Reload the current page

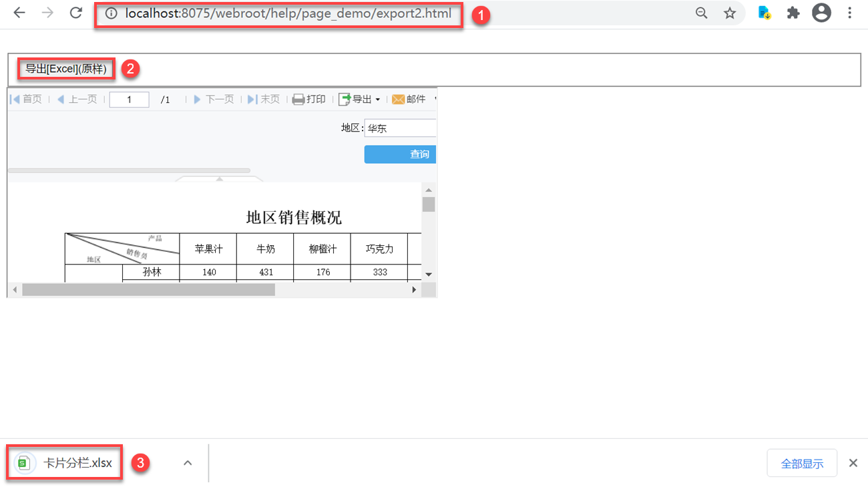(76, 13)
